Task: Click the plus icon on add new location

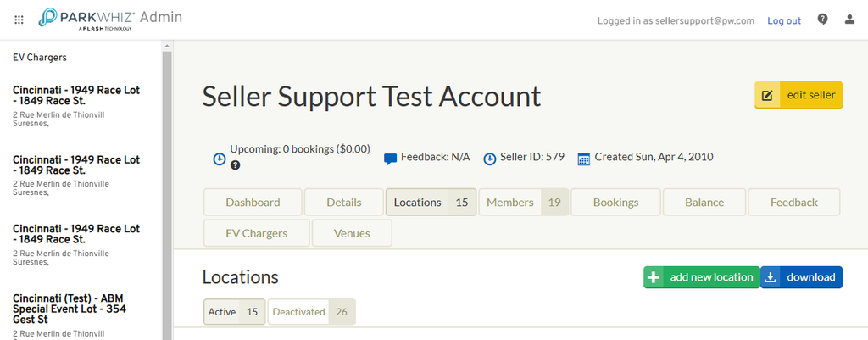Action: click(654, 277)
